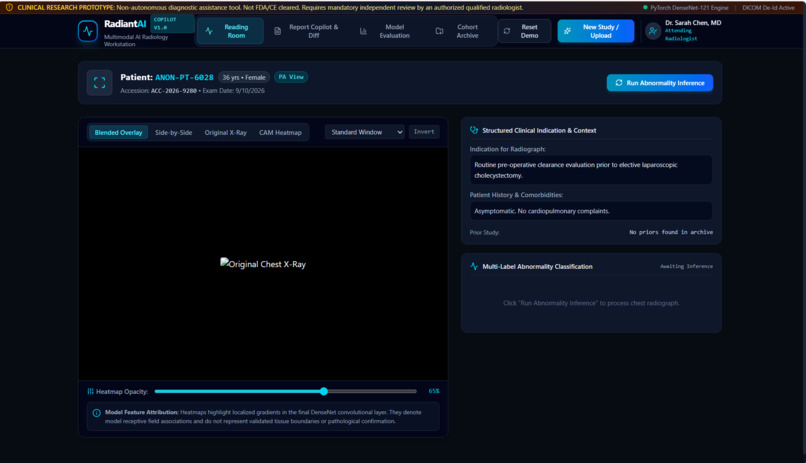Viewport: 806px width, 463px height.
Task: Click the pulse icon in Multi-Label Abnormality Classification
Action: pos(474,266)
